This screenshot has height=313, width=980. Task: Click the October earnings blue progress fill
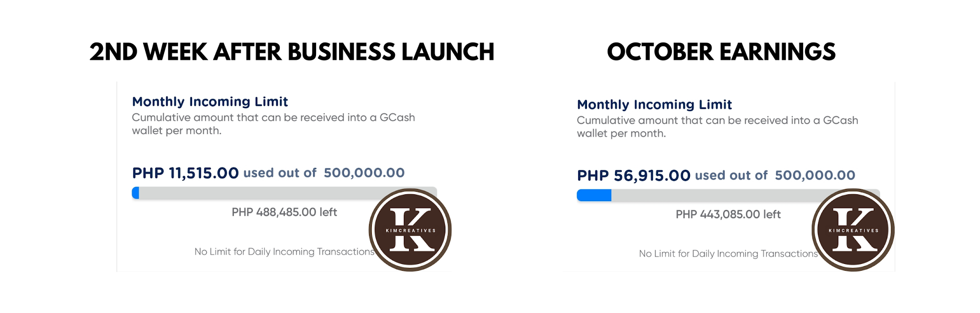594,195
